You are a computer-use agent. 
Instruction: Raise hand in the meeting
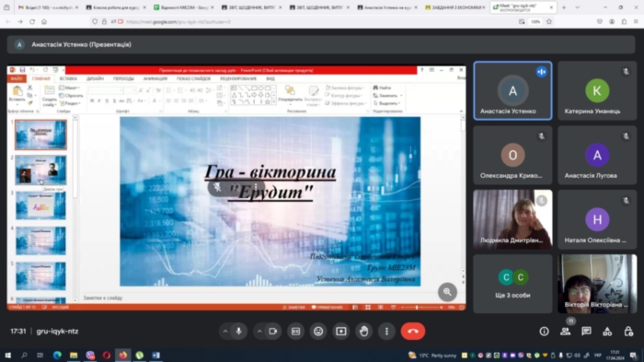[364, 332]
